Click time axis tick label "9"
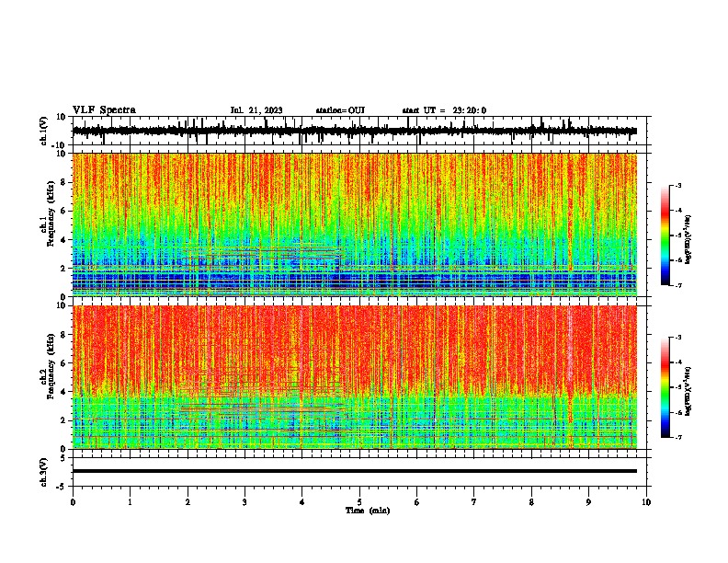The width and height of the screenshot is (728, 563). point(588,502)
